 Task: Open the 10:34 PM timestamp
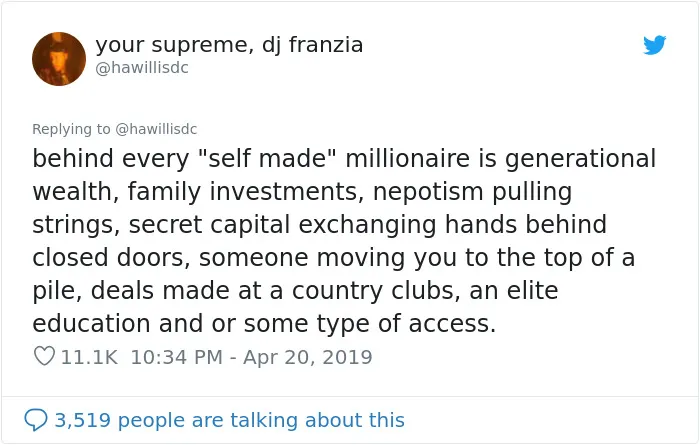(x=177, y=357)
